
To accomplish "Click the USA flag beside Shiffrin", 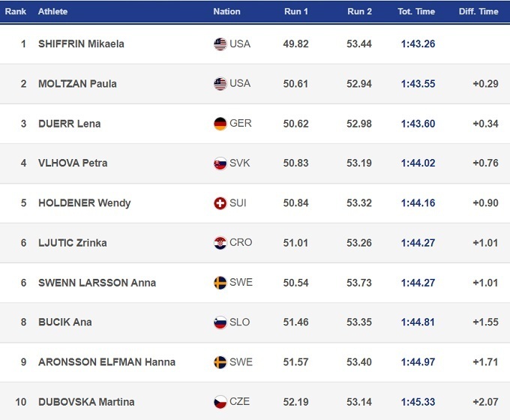I will click(x=220, y=44).
